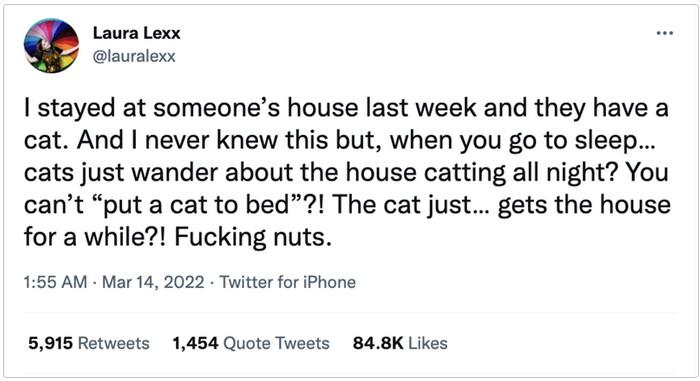Screen dimensions: 700x381
Task: Click Laura Lexx's rainbow profile avatar
Action: (51, 46)
